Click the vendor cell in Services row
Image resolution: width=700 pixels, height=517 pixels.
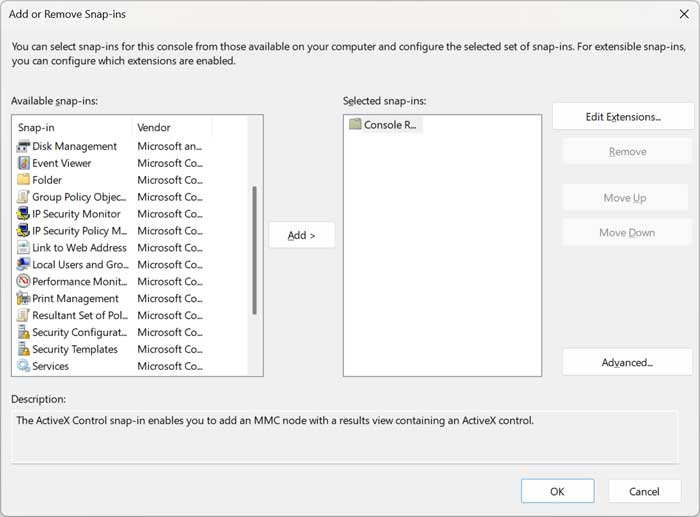(x=170, y=366)
